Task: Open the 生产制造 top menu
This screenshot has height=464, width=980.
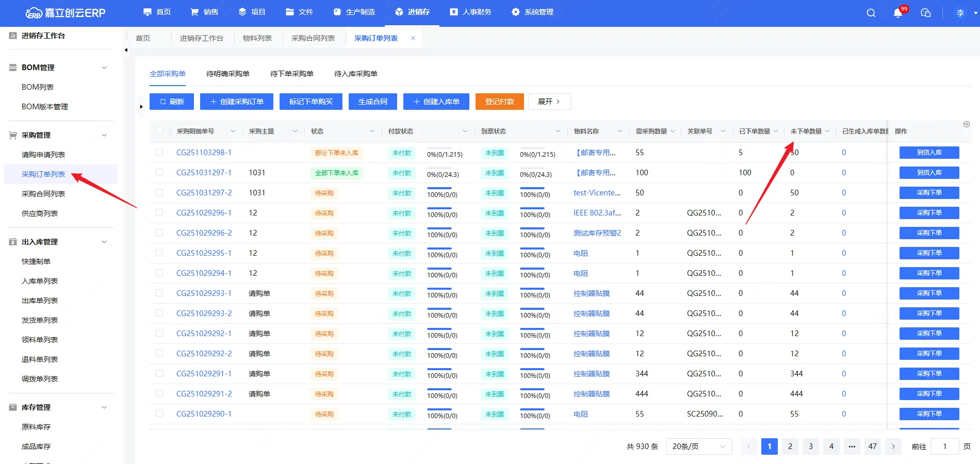Action: point(354,12)
